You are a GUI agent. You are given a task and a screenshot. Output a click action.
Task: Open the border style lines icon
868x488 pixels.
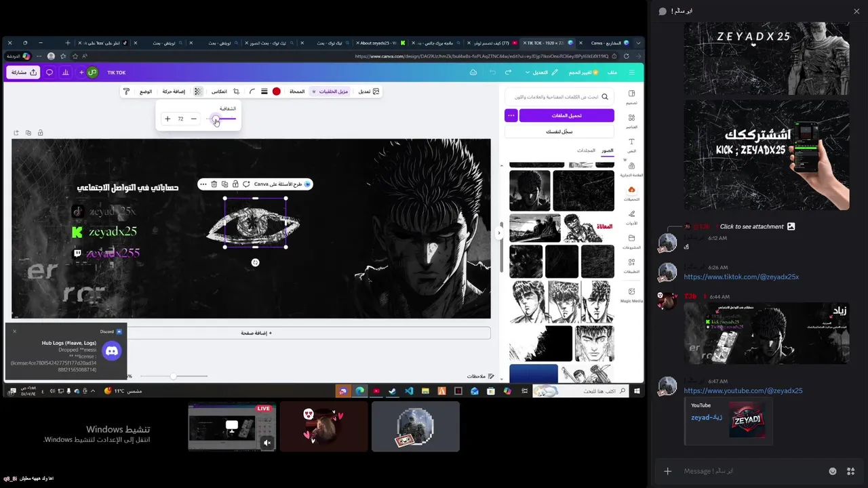tap(264, 91)
